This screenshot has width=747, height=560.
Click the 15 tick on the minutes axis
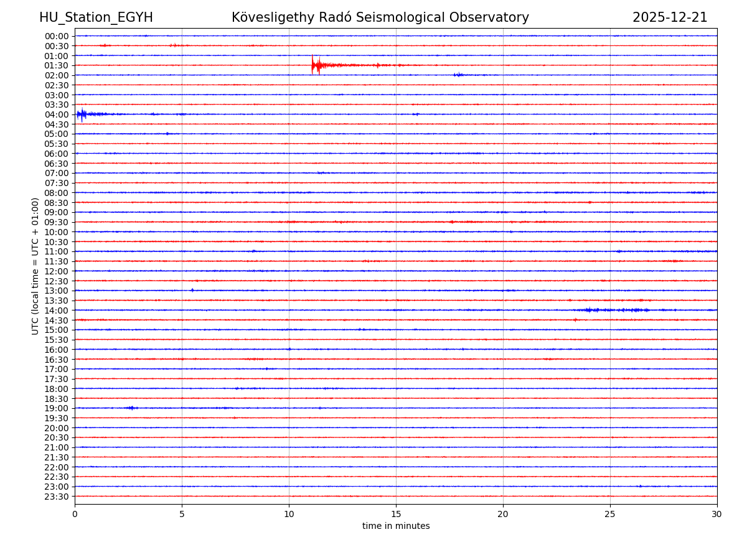(x=396, y=514)
